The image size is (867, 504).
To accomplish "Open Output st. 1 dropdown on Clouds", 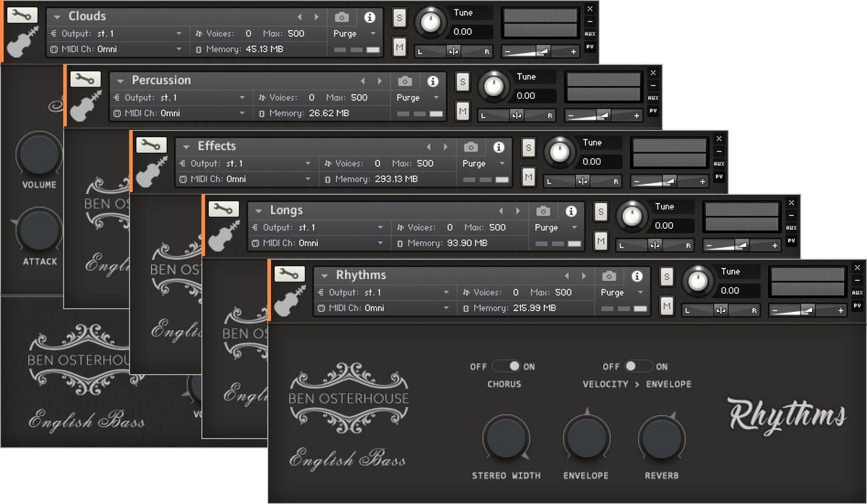I will click(x=116, y=33).
